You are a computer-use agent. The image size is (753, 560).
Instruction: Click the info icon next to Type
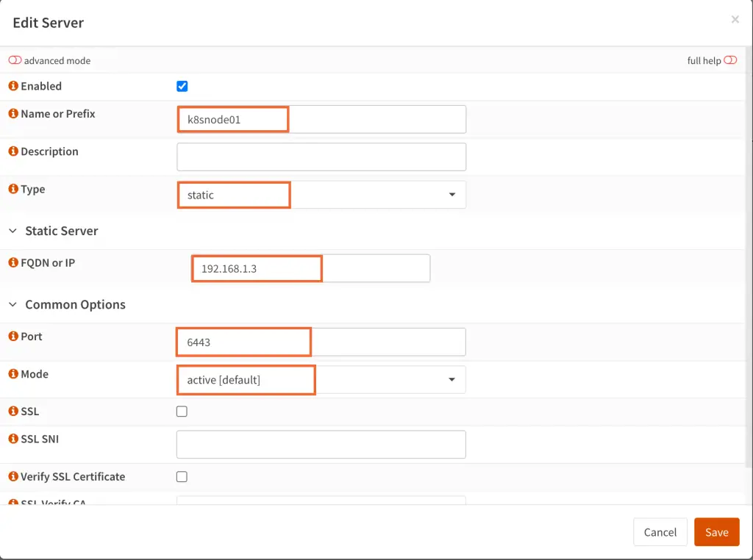click(13, 189)
